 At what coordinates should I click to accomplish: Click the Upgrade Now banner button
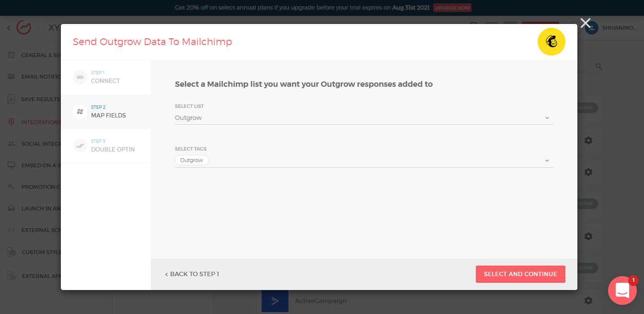click(x=452, y=8)
